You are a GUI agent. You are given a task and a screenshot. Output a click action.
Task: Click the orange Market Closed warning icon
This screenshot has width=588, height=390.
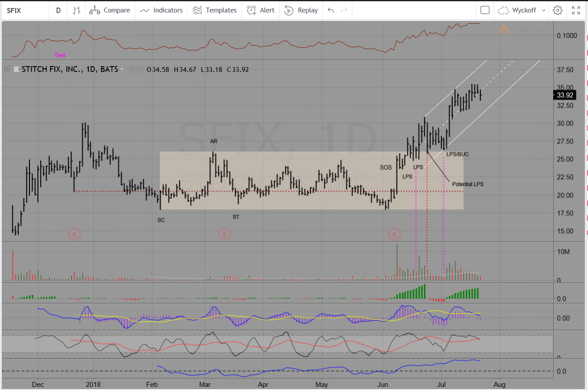pyautogui.click(x=504, y=30)
